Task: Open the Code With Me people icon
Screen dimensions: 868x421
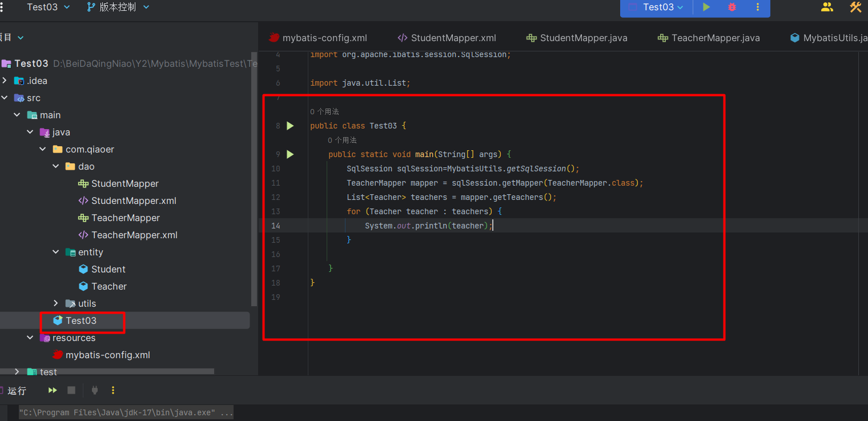Action: (x=827, y=7)
